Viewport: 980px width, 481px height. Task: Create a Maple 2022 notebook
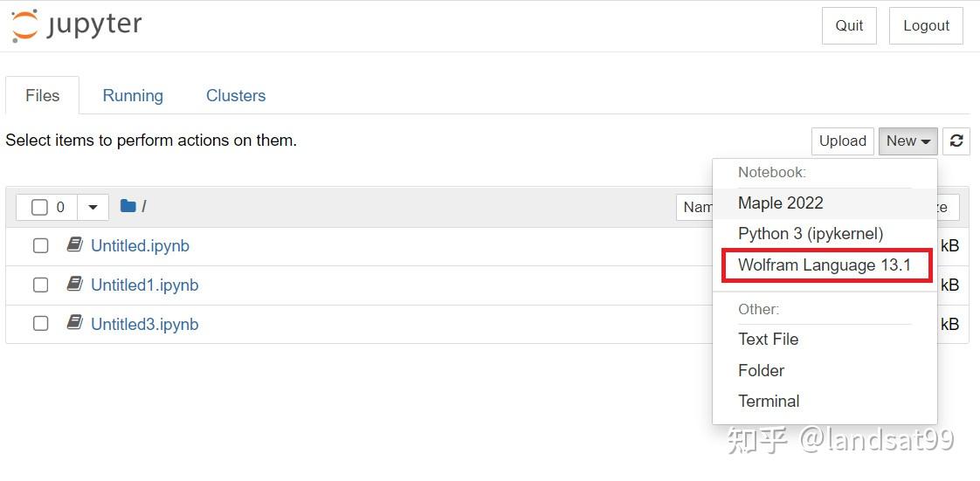coord(781,203)
